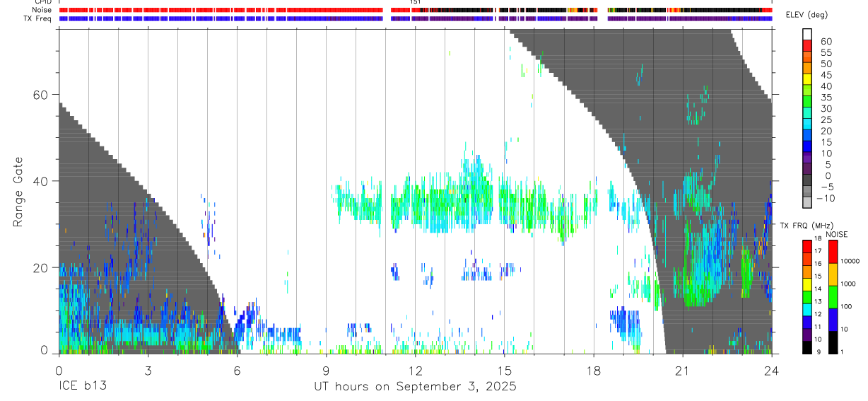This screenshot has width=868, height=401.
Task: Click the 'NOISE' legend heading
Action: [836, 234]
